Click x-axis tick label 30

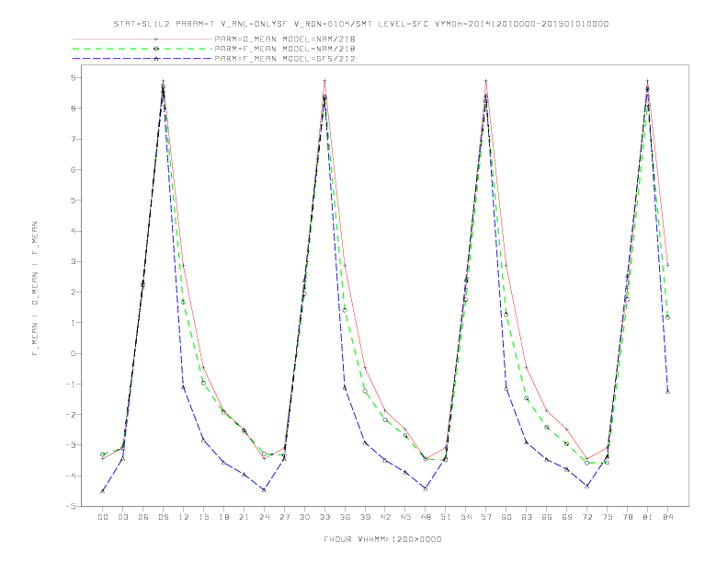click(304, 517)
